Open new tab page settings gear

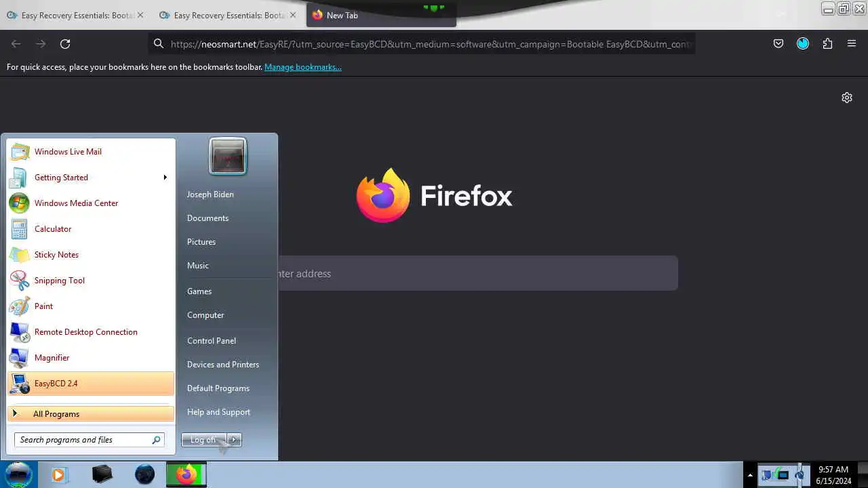[x=847, y=98]
